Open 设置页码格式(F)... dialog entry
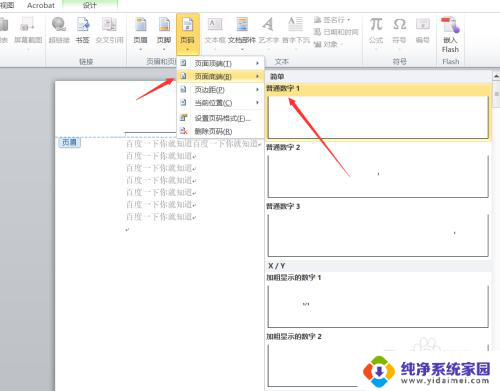This screenshot has height=391, width=500. 220,118
